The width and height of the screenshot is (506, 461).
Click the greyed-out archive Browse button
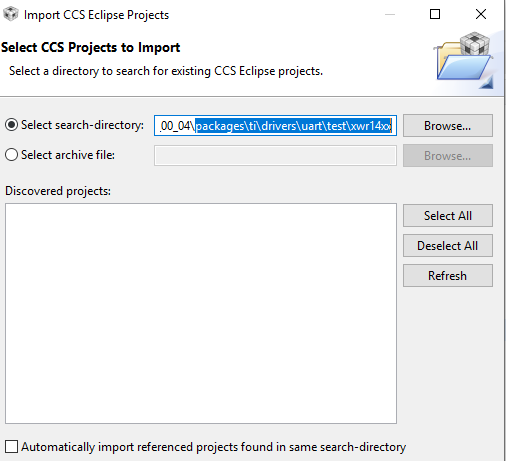[448, 156]
